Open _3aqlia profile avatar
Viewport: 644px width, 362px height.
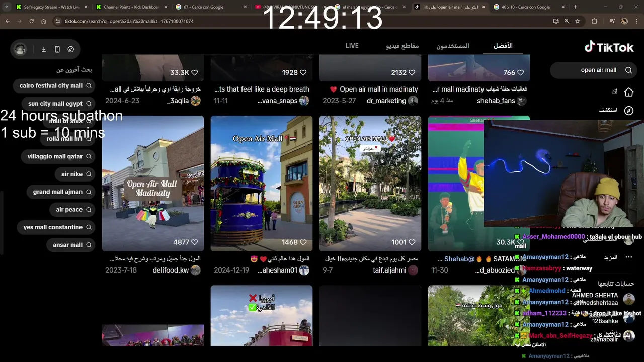point(196,101)
